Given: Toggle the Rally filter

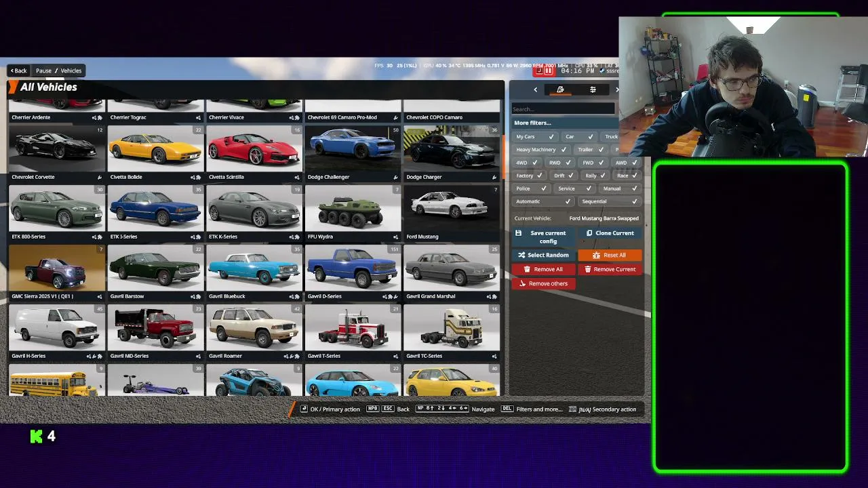Looking at the screenshot, I should (x=596, y=176).
